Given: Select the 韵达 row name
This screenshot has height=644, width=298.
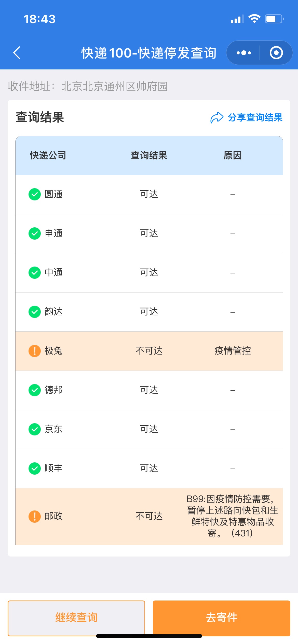Looking at the screenshot, I should coord(53,312).
